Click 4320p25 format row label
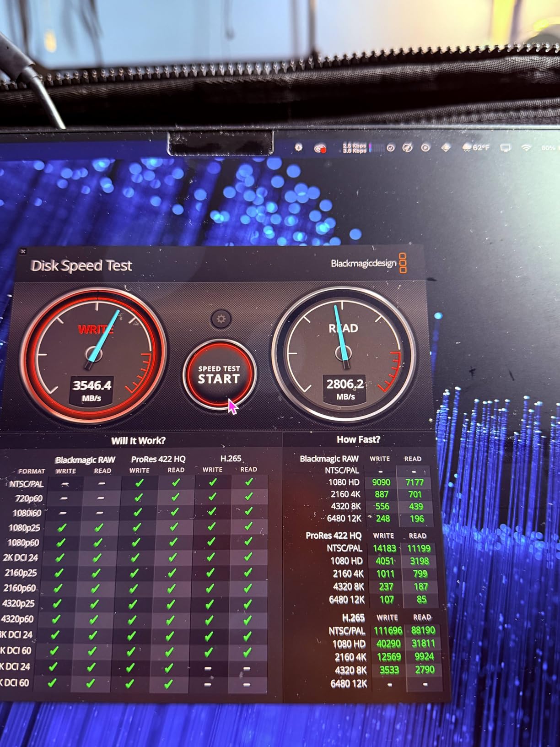Screen dimensions: 560x747 (19, 603)
